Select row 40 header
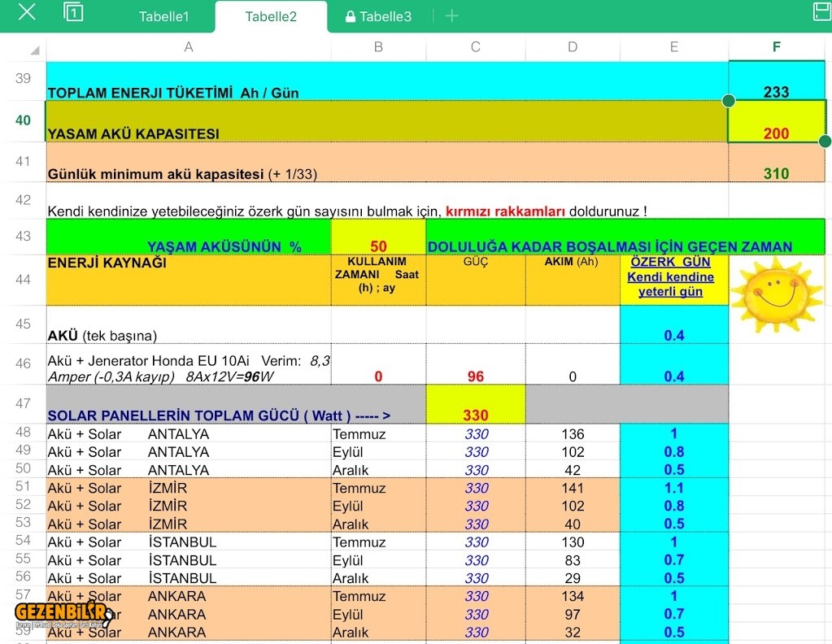Image resolution: width=832 pixels, height=644 pixels. [x=23, y=120]
